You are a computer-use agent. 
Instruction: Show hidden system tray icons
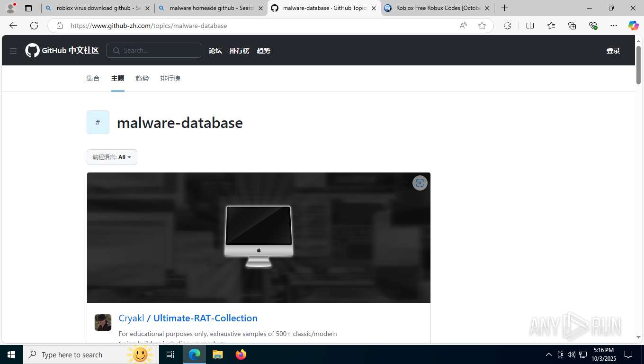[549, 355]
